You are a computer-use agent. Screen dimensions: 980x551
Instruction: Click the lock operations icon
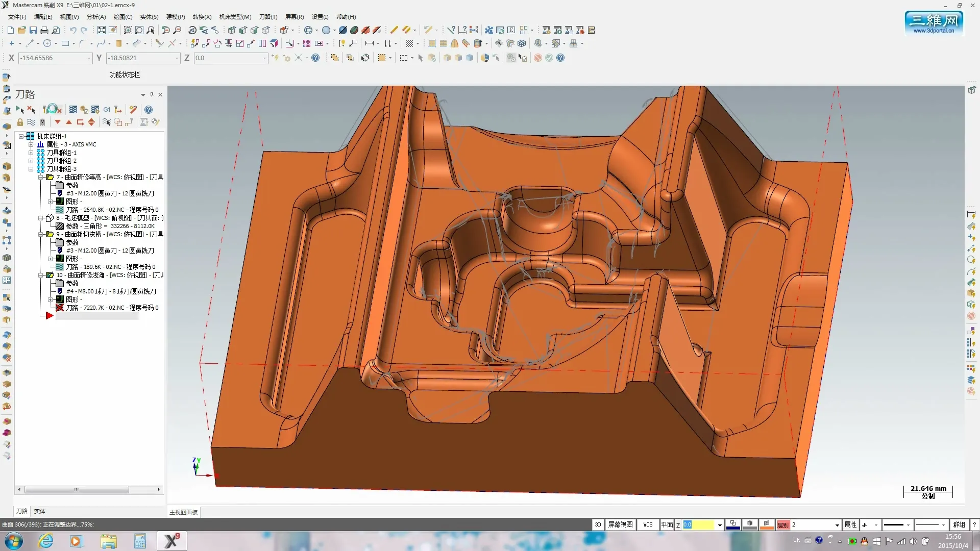click(20, 122)
